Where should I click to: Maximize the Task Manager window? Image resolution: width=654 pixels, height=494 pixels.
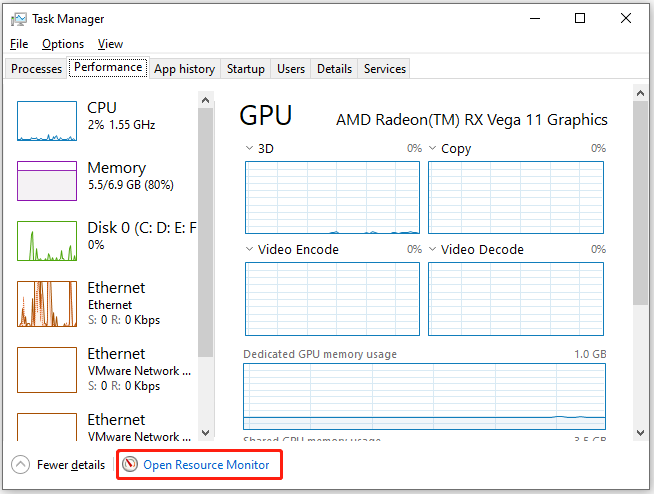coord(580,18)
